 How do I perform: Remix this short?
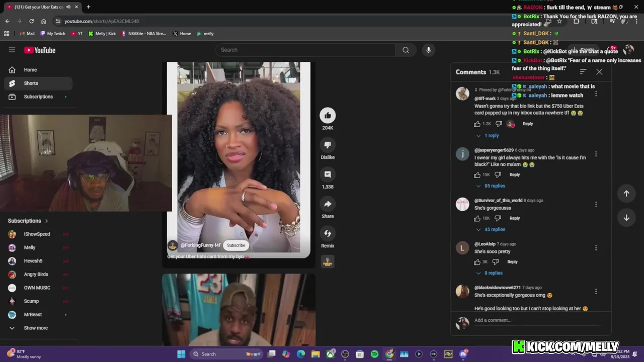coord(328,233)
